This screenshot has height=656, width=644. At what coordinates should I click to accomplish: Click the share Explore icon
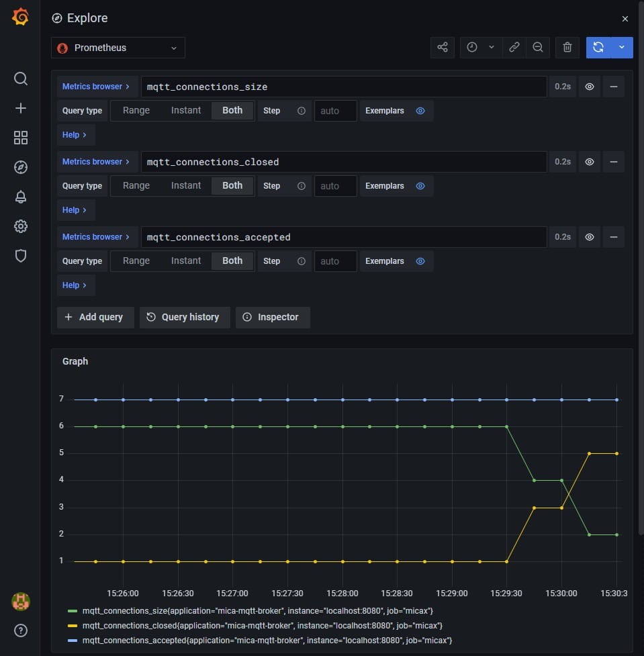(x=442, y=48)
